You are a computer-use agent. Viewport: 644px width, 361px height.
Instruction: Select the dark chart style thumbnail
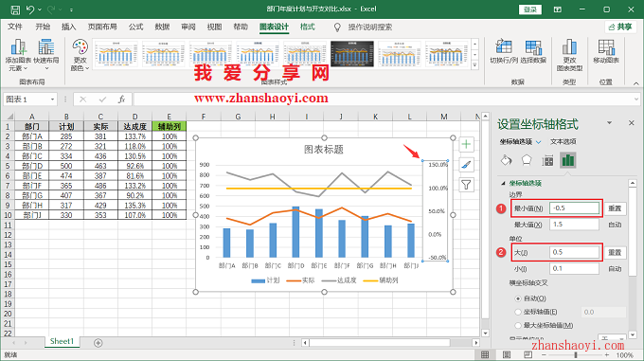[x=352, y=53]
